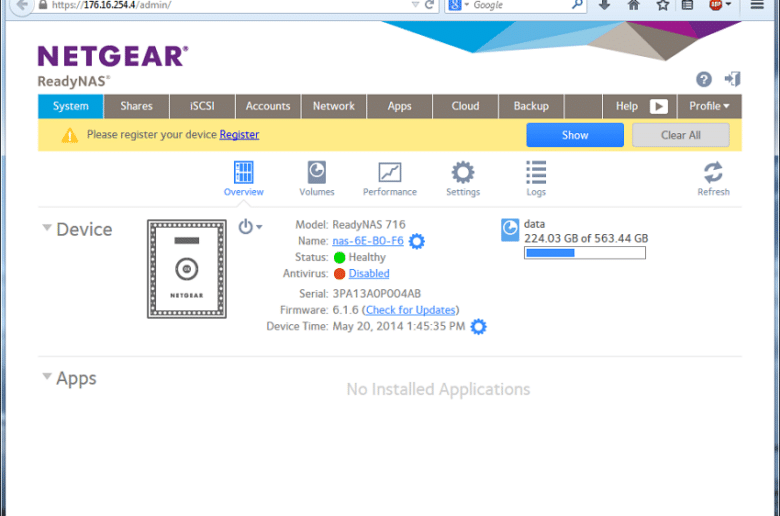
Task: Open the browser bookmarks list icon
Action: click(687, 5)
